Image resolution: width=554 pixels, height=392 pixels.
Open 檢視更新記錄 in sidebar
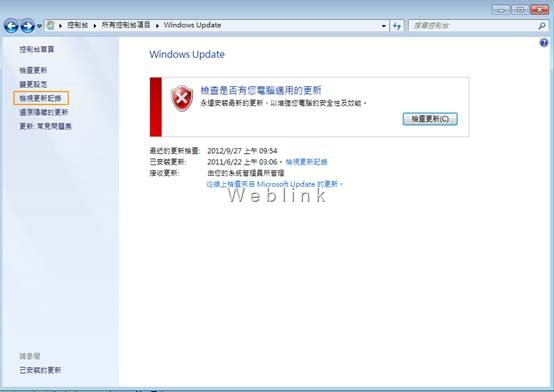[x=40, y=98]
